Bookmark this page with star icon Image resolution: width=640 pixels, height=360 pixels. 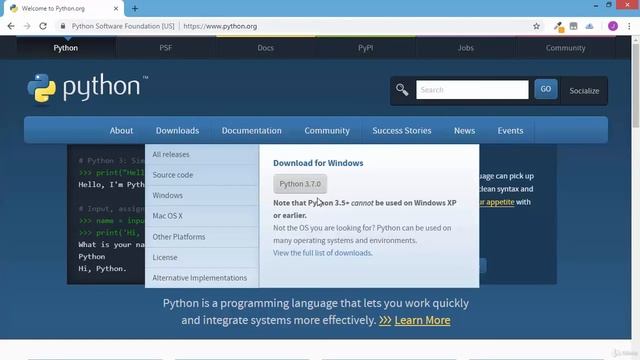point(536,26)
